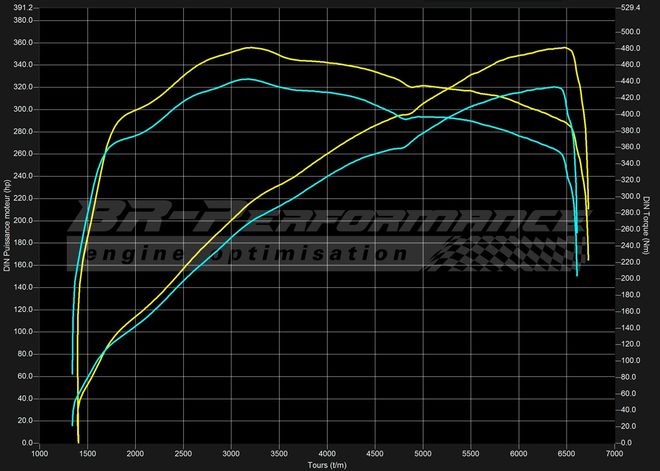Click the yellow power curve peak near 6500 rpm

(x=565, y=47)
